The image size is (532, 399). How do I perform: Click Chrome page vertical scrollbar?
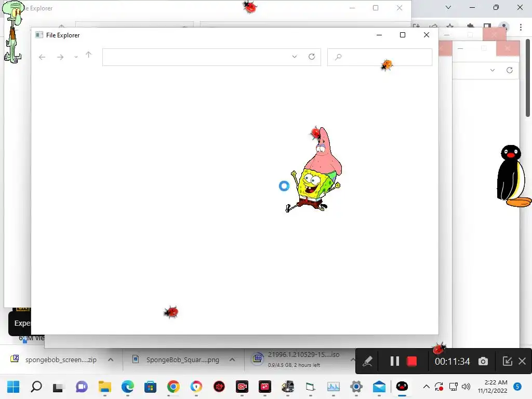pos(528,78)
